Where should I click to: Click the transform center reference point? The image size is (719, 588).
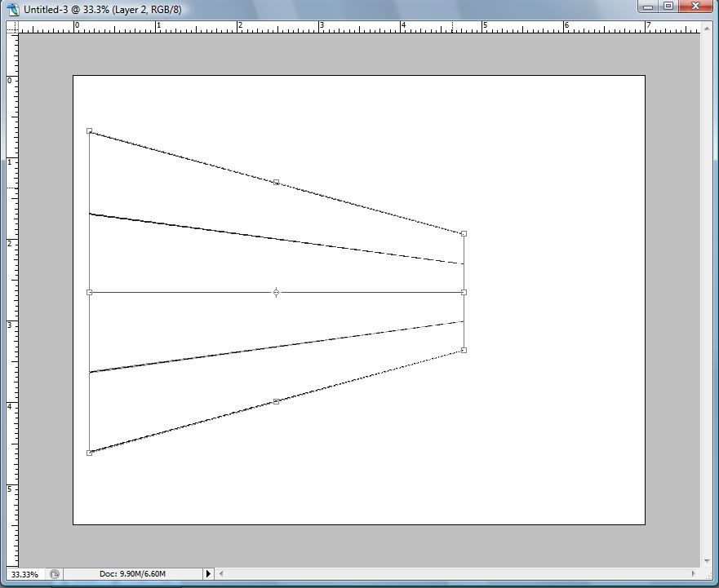tap(276, 293)
